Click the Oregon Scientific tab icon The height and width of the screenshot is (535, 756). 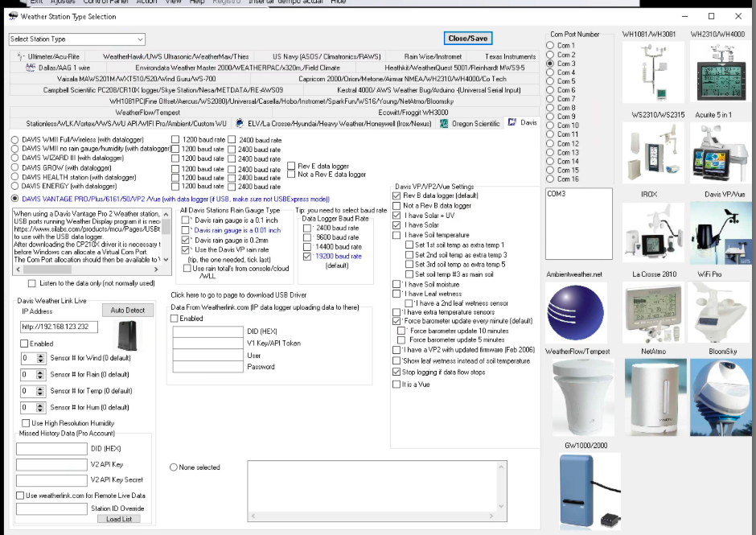444,124
